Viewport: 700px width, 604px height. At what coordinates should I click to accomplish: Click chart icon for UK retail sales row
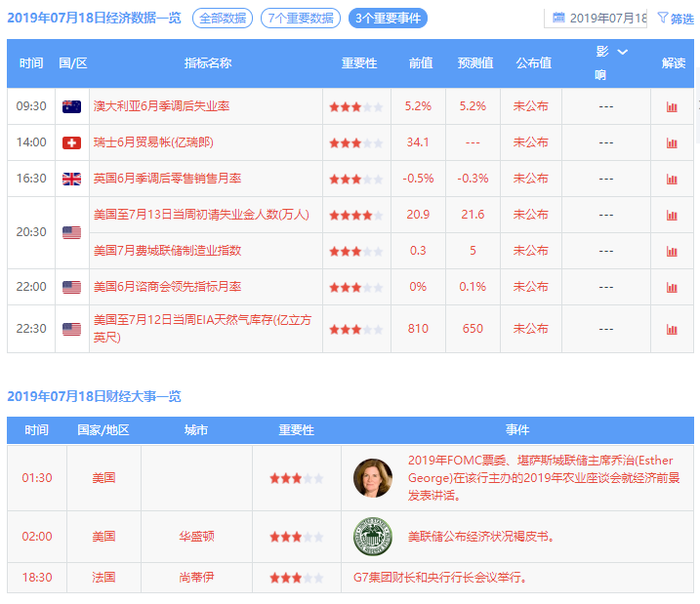pos(672,180)
